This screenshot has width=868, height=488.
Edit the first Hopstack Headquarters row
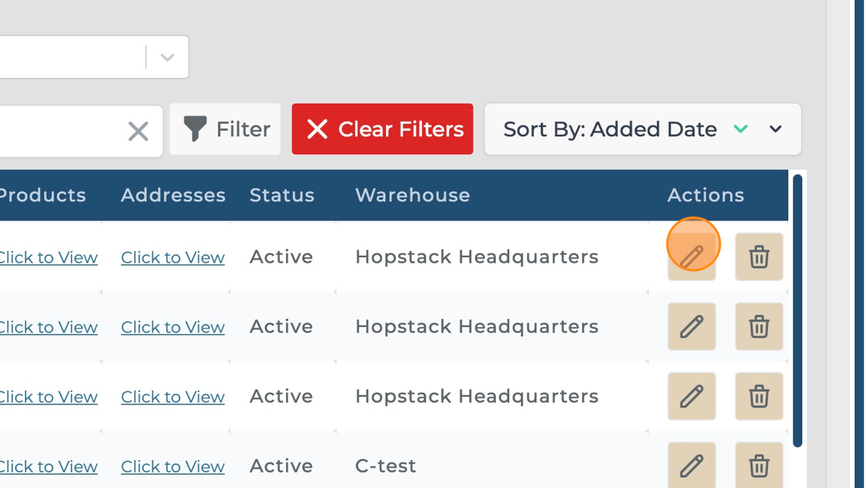coord(691,256)
